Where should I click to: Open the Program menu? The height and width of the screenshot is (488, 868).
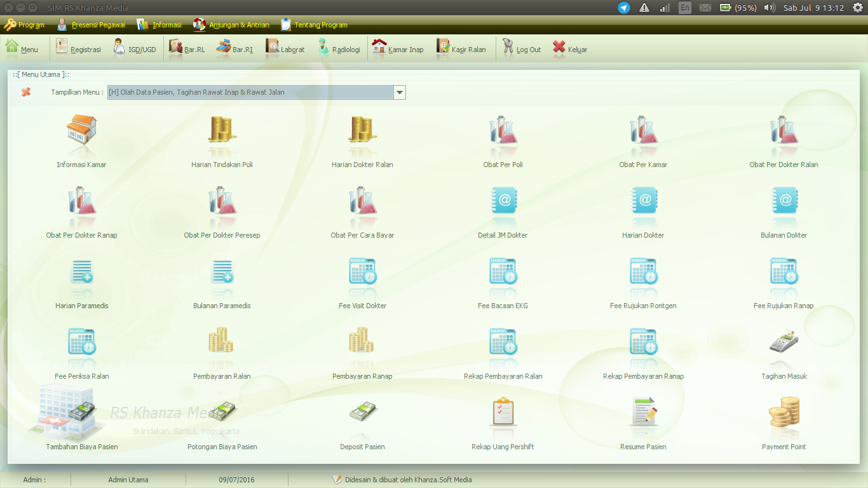click(x=24, y=25)
